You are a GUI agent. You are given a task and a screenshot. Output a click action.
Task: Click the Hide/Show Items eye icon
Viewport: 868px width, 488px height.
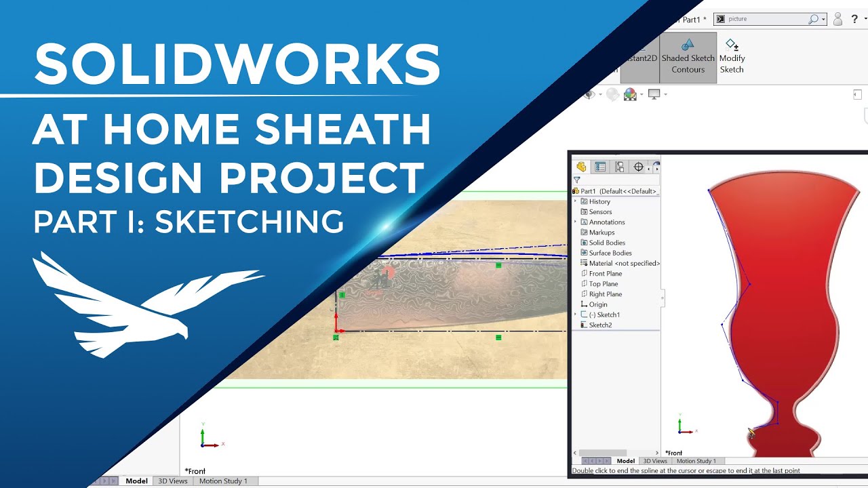coord(589,94)
